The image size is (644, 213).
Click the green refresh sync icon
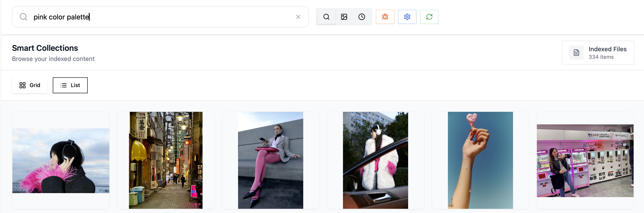pos(429,17)
